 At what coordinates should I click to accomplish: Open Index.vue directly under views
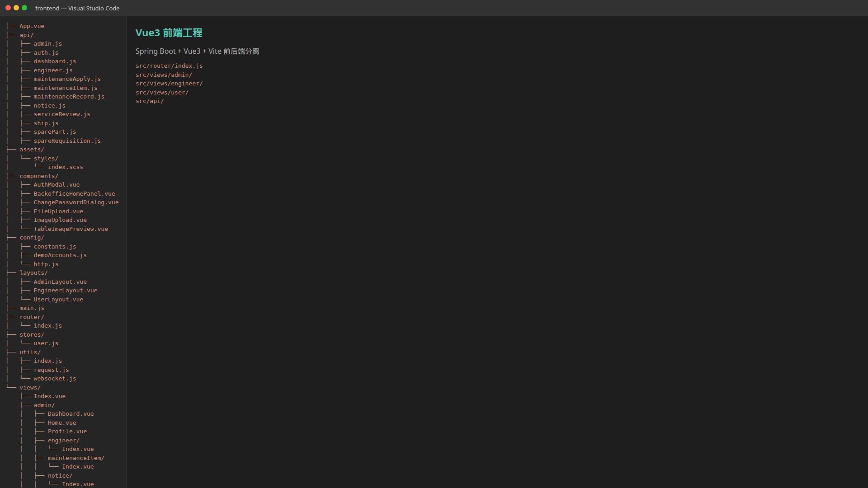(49, 396)
